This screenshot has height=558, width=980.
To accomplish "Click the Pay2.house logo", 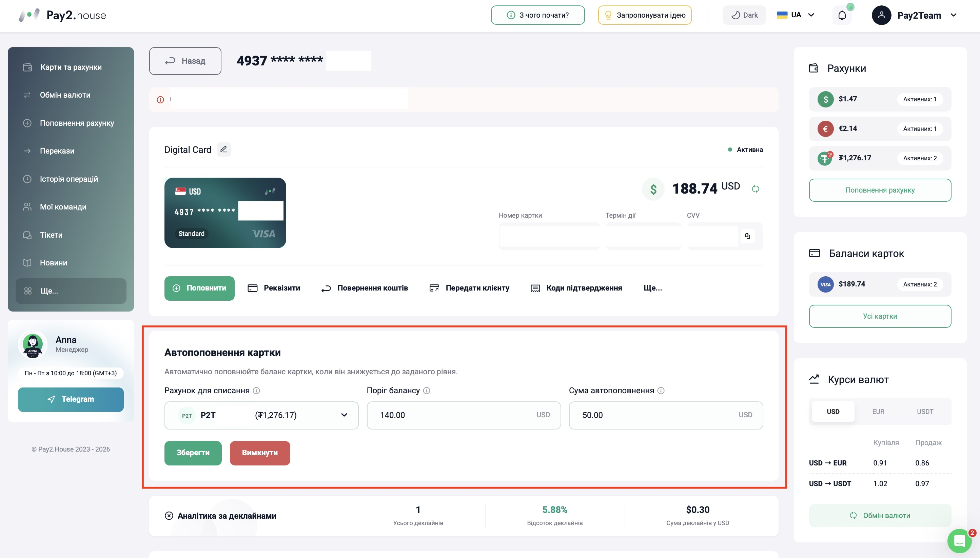I will [62, 15].
